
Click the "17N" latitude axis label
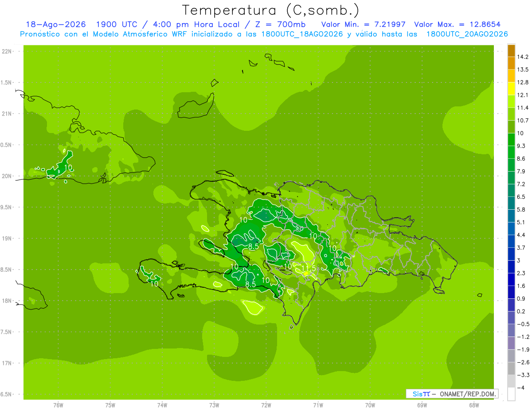[x=6, y=363]
